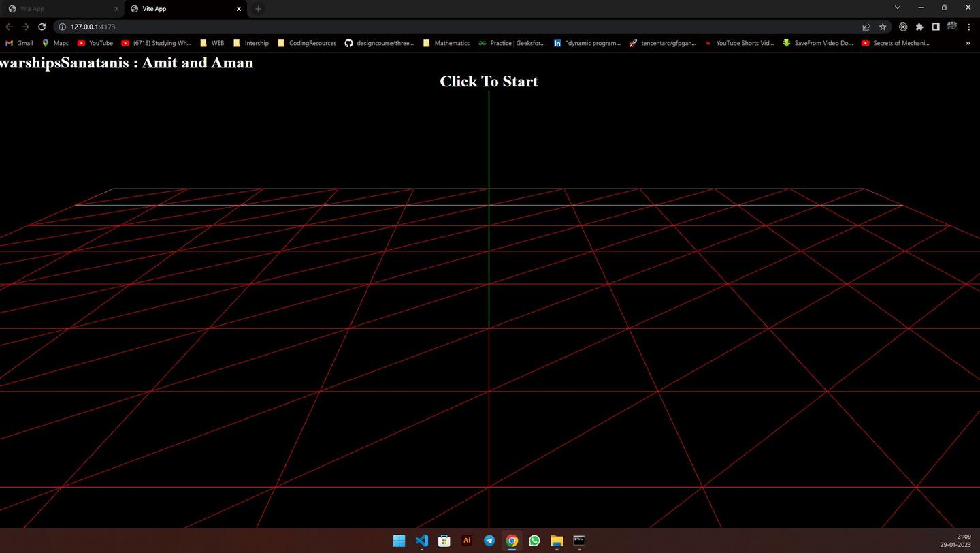Image resolution: width=980 pixels, height=553 pixels.
Task: Open Microsoft Store from taskbar
Action: pyautogui.click(x=444, y=541)
